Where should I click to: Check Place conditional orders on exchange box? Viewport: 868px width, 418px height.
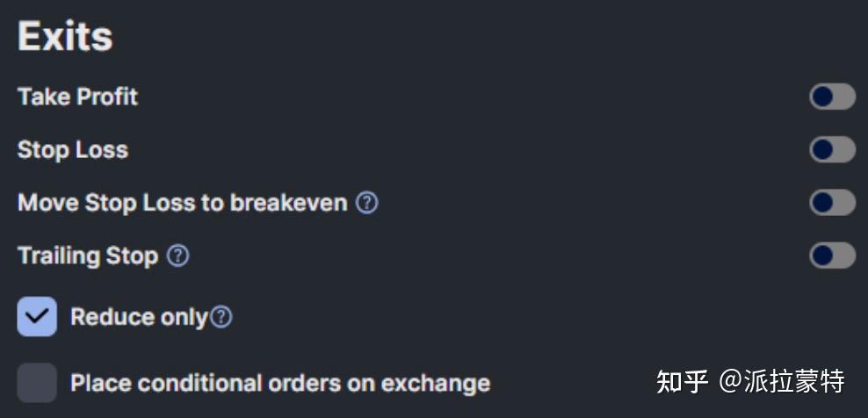click(x=37, y=383)
